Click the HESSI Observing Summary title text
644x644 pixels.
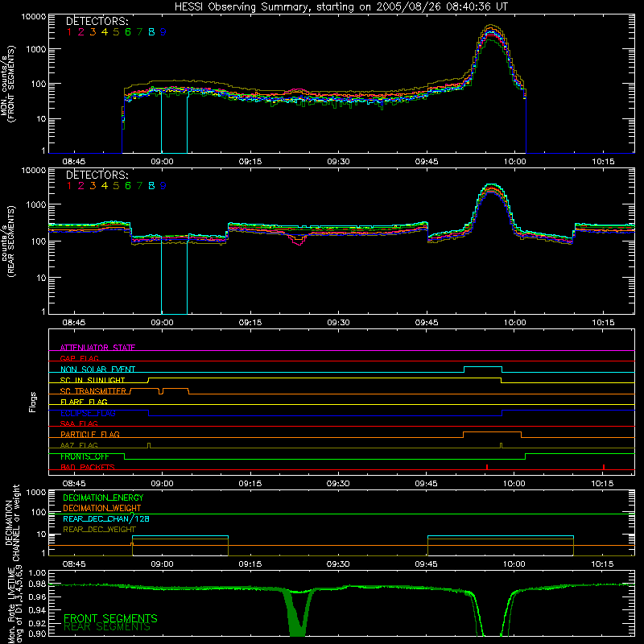[341, 7]
